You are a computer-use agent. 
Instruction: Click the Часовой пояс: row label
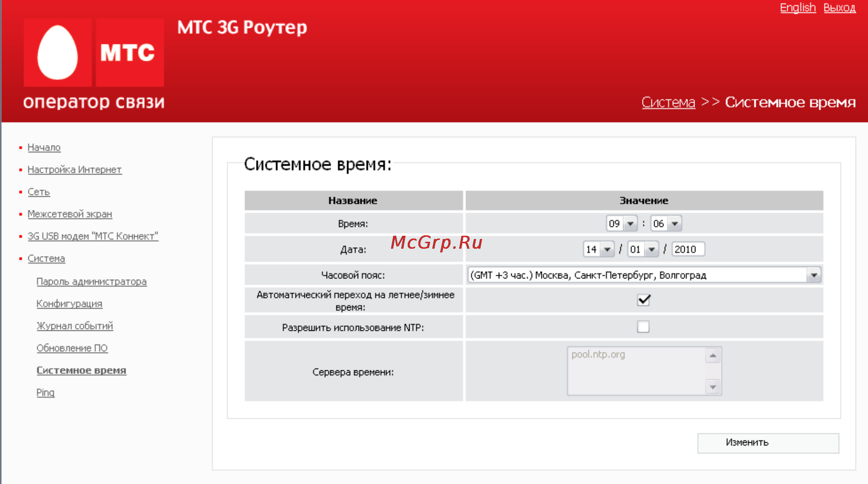tap(353, 275)
